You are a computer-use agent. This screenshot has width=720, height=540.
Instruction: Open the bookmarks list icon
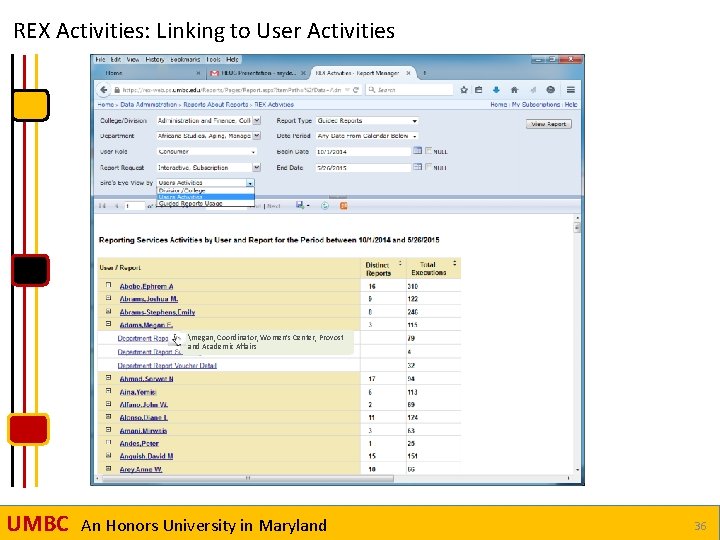point(478,90)
